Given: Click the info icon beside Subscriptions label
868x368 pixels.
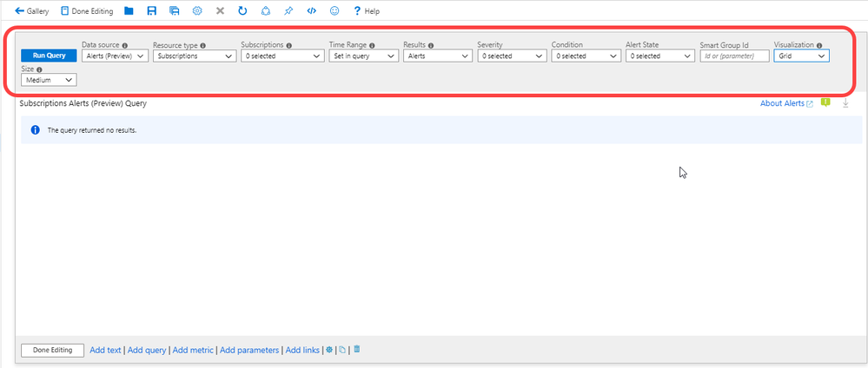Looking at the screenshot, I should pos(289,45).
